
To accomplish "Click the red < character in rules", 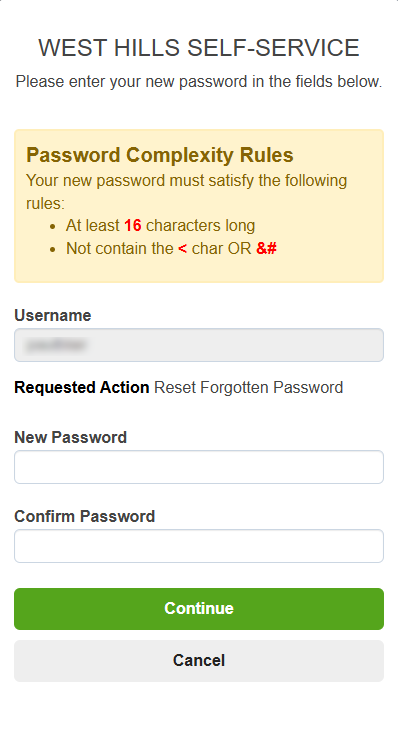I will pos(182,249).
